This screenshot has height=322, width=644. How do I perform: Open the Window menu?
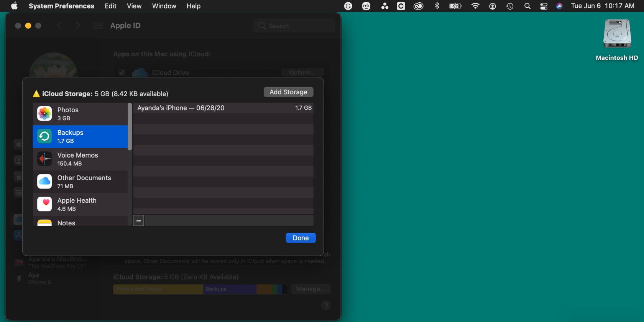164,6
